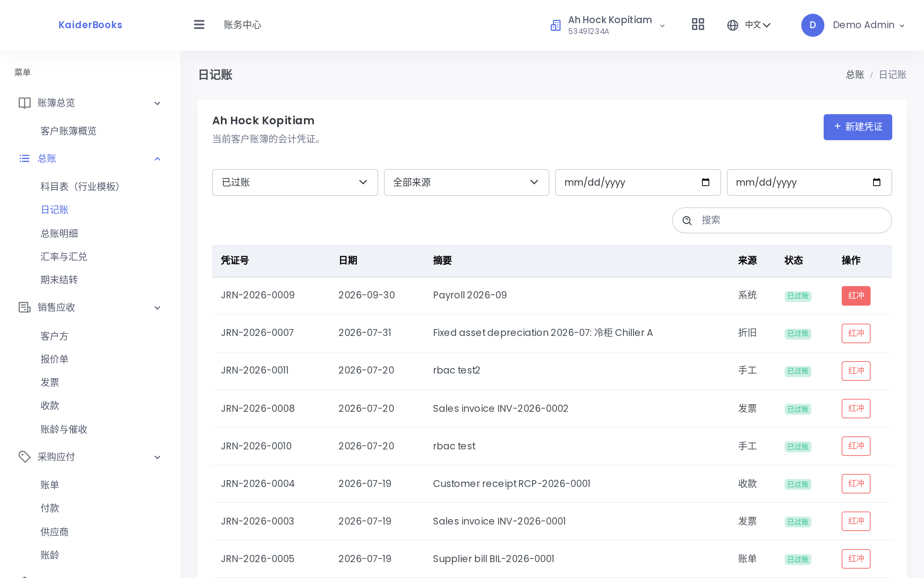Click 红冲 for JRN-2026-0005
The width and height of the screenshot is (924, 578).
856,558
